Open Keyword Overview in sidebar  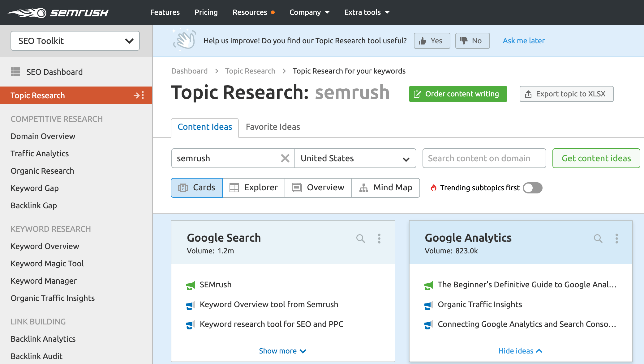point(45,246)
